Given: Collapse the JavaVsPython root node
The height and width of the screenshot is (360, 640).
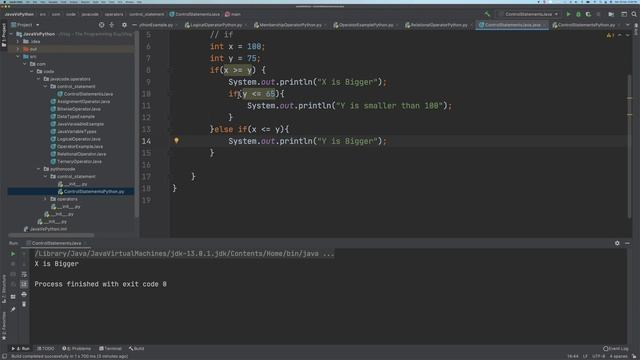Looking at the screenshot, I should [x=11, y=34].
